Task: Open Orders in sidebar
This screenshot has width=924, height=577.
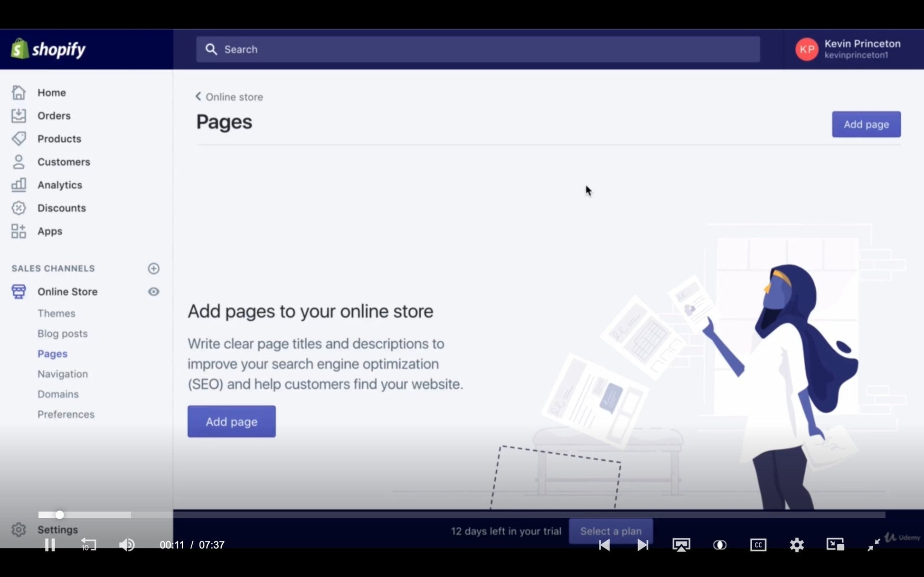Action: (x=54, y=116)
